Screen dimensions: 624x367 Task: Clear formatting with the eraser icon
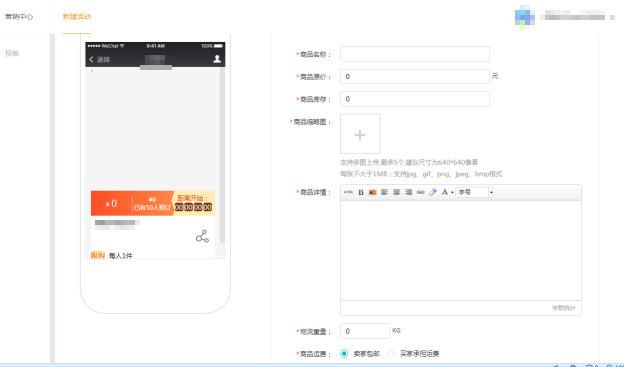pos(433,192)
